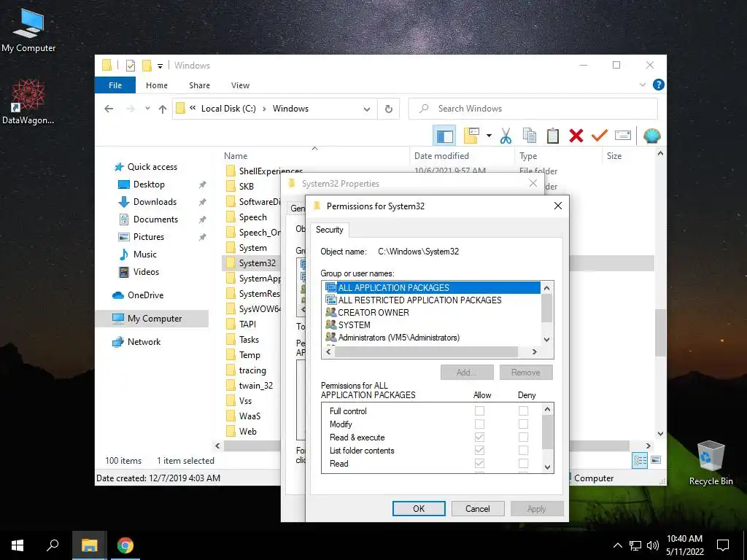Select the My Computer desktop icon
Viewport: 747px width, 560px height.
point(28,30)
